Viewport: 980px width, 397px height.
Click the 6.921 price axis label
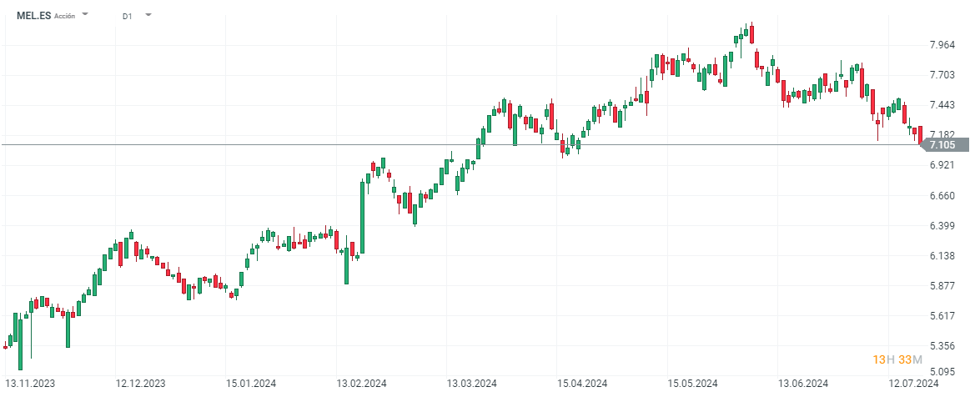click(x=942, y=165)
